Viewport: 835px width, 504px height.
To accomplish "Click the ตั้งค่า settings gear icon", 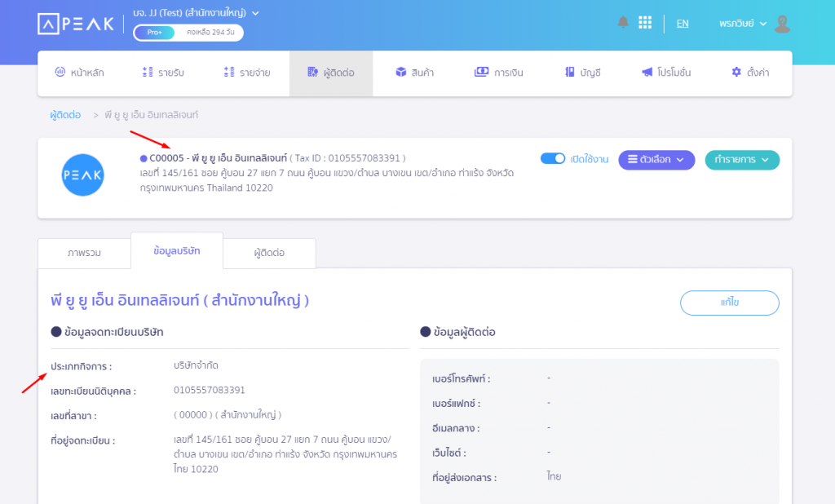I will click(736, 73).
